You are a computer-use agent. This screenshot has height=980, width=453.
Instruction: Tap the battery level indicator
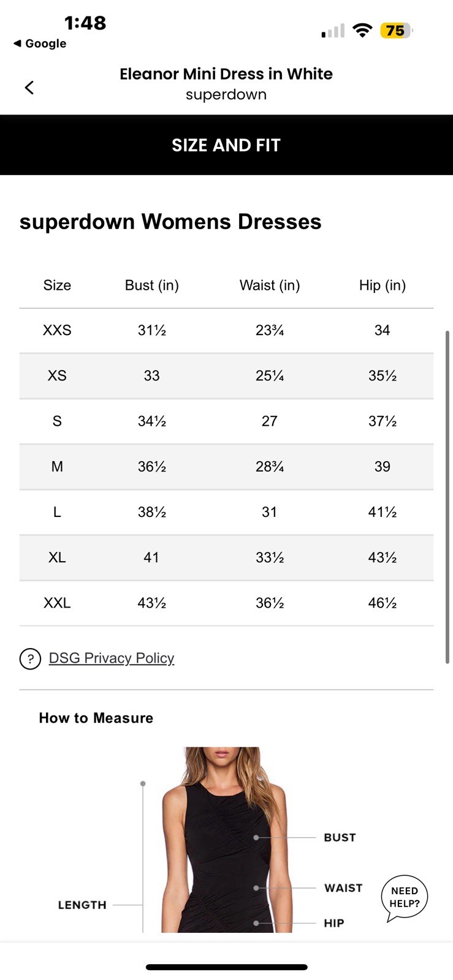(396, 31)
